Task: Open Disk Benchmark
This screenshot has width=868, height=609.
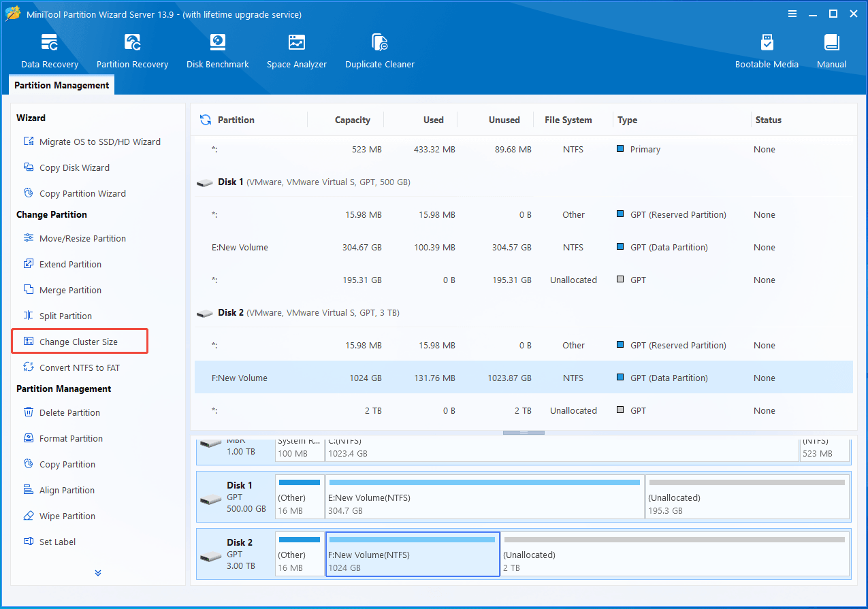Action: tap(218, 52)
